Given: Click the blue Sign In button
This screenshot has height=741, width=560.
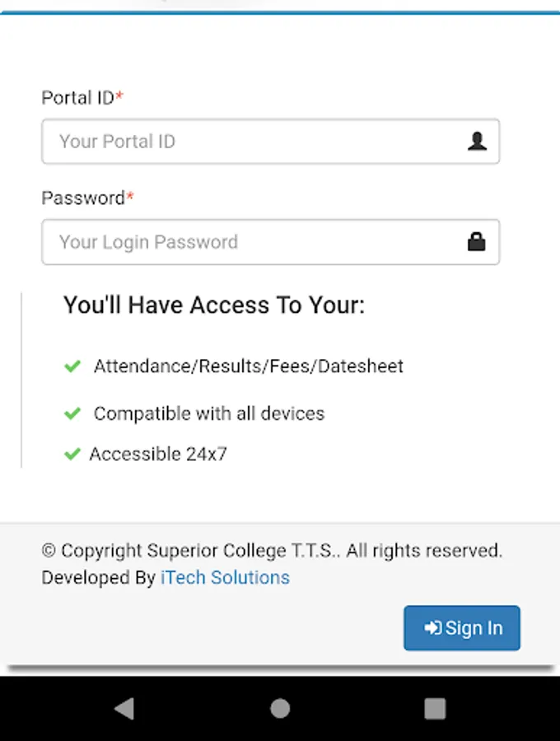Looking at the screenshot, I should pos(462,628).
